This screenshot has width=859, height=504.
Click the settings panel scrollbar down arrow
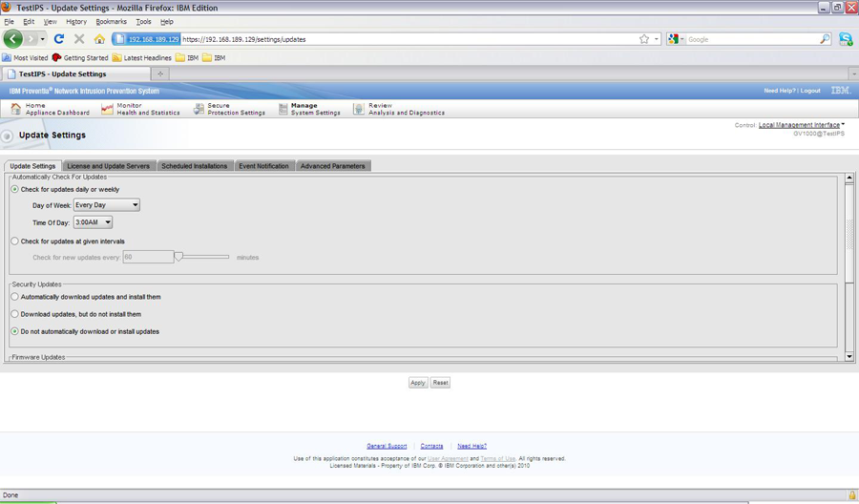pos(849,356)
